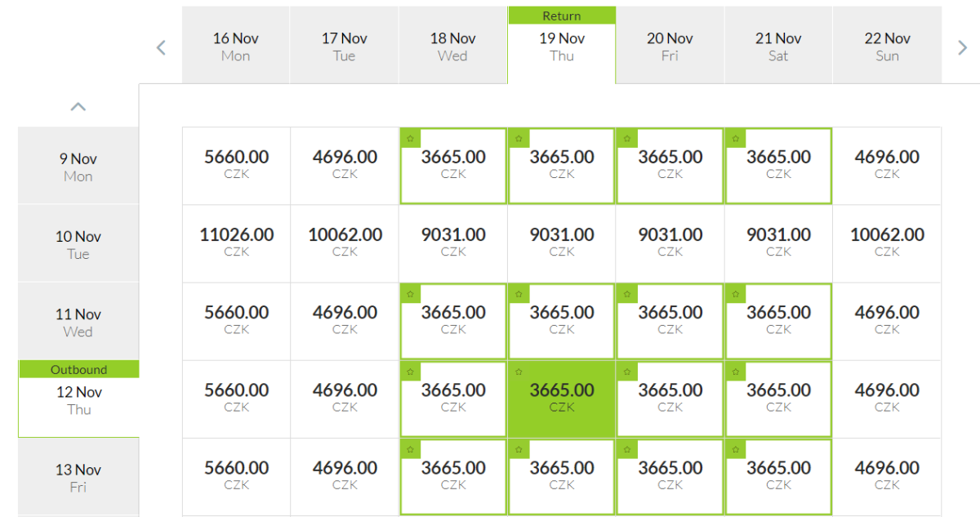
Task: Choose 20 Nov Fri return column
Action: [670, 47]
